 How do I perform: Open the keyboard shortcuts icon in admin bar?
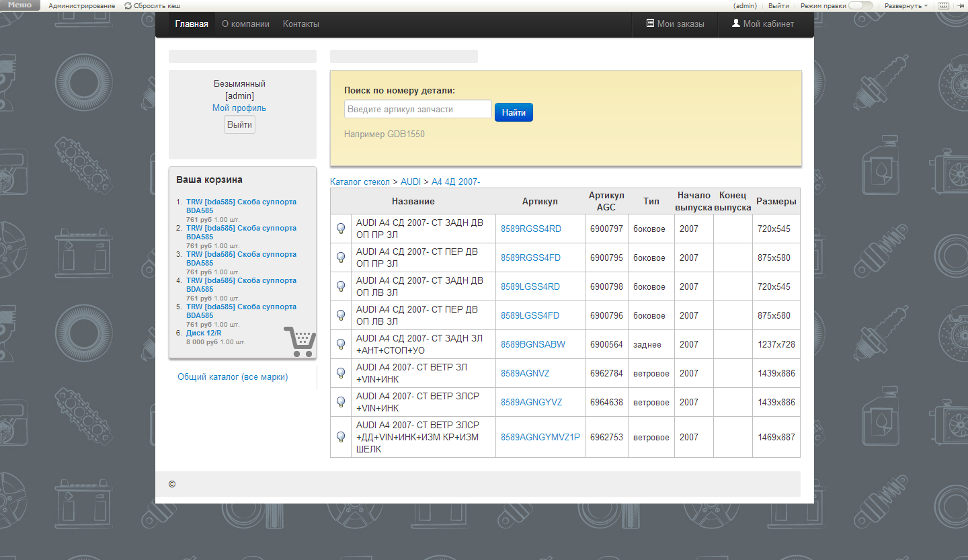pos(943,5)
